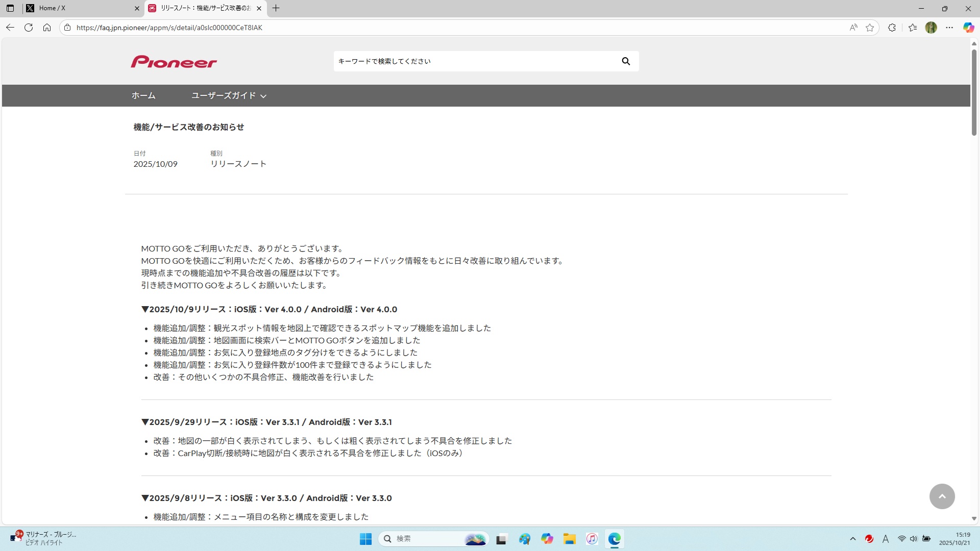980x551 pixels.
Task: Switch to the Home / X tab
Action: [82, 8]
